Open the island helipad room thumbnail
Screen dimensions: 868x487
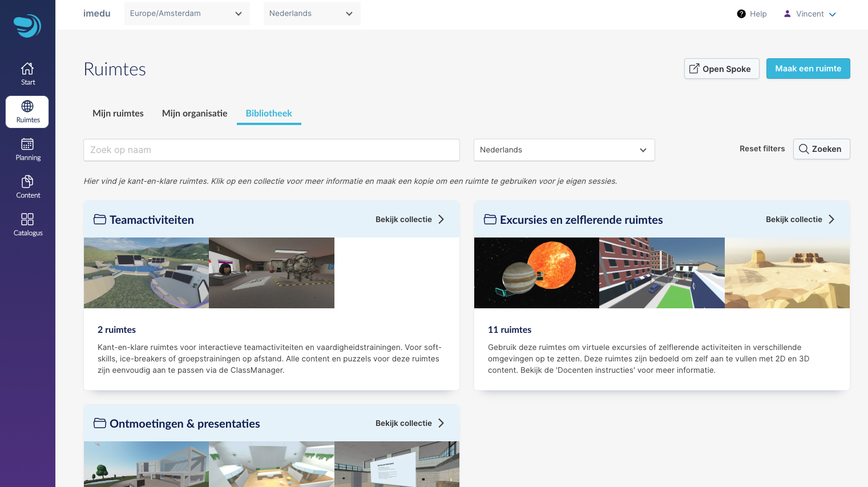(x=146, y=273)
